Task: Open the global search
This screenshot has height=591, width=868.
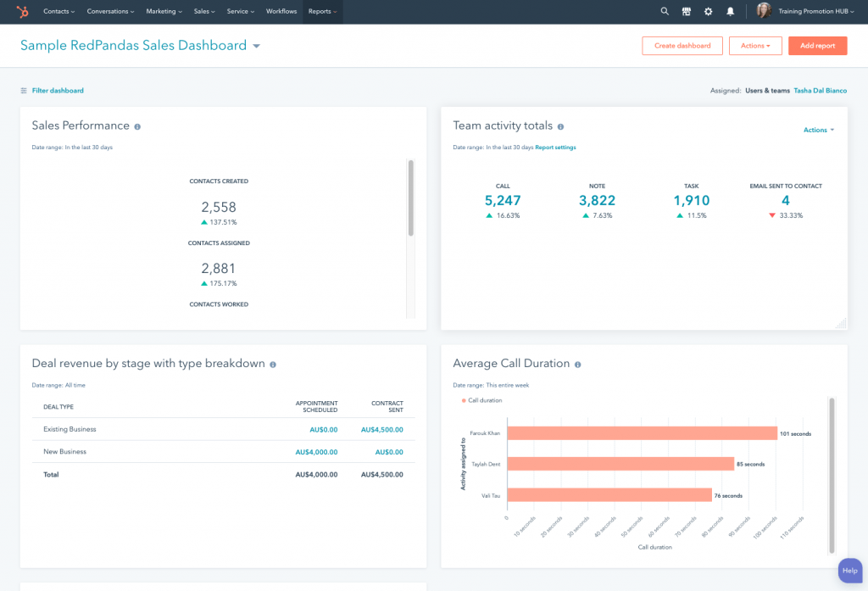Action: pos(665,12)
